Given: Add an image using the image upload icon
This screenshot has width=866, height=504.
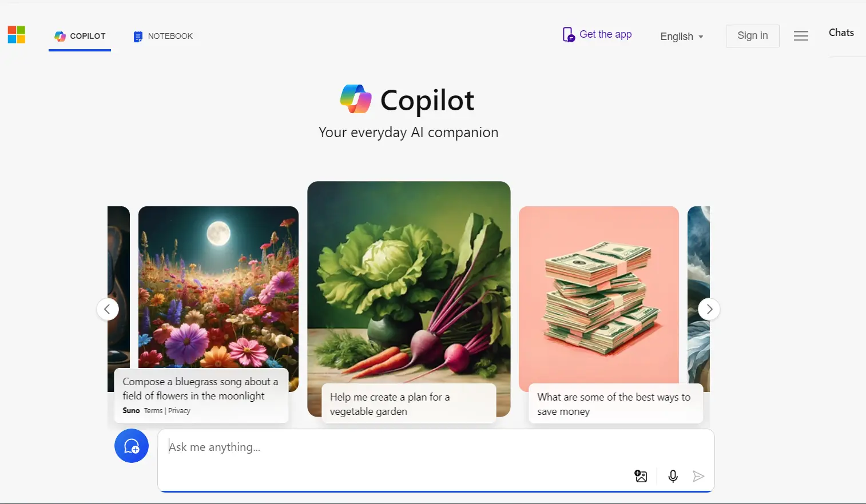Looking at the screenshot, I should 641,476.
